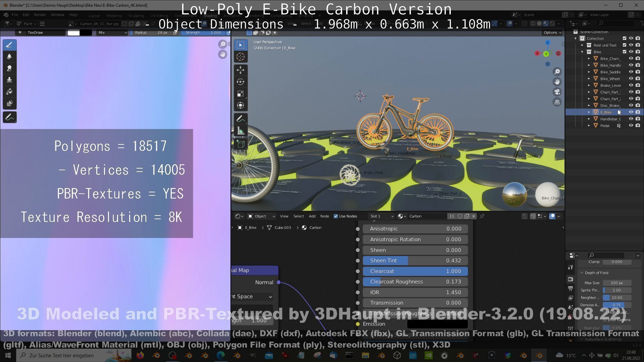Screen dimensions: 644x362
Task: Select the Mask paint tool
Action: pos(9,104)
